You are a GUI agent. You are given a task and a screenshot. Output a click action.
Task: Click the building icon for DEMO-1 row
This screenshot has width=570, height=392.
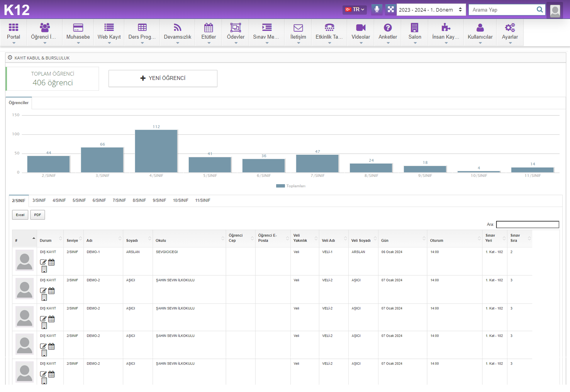[44, 269]
